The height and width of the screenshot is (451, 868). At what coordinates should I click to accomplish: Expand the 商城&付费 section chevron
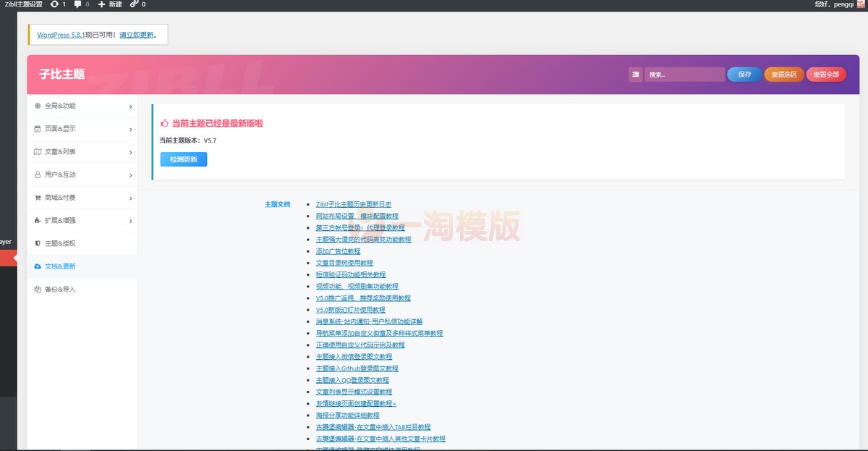click(132, 198)
